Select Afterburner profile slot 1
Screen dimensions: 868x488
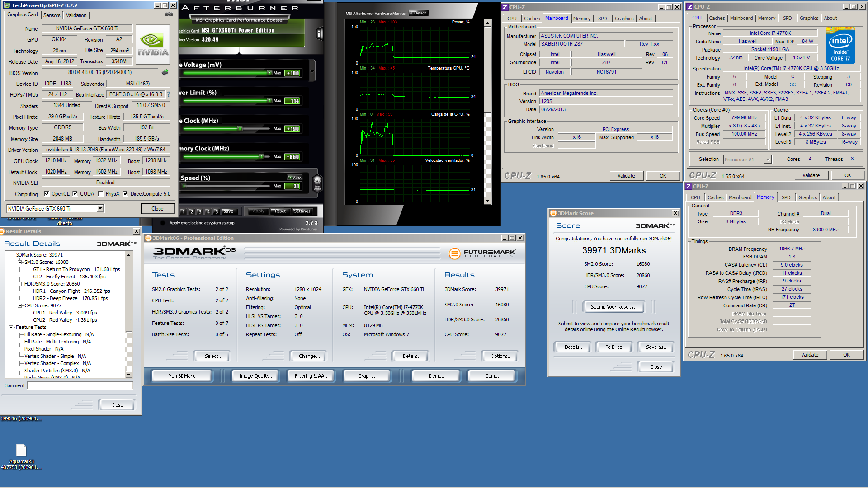[183, 211]
